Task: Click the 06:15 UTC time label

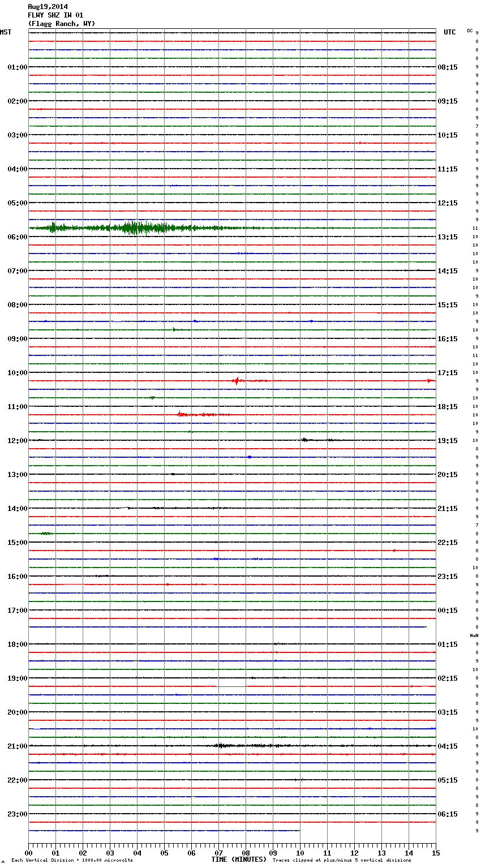Action: tap(448, 814)
